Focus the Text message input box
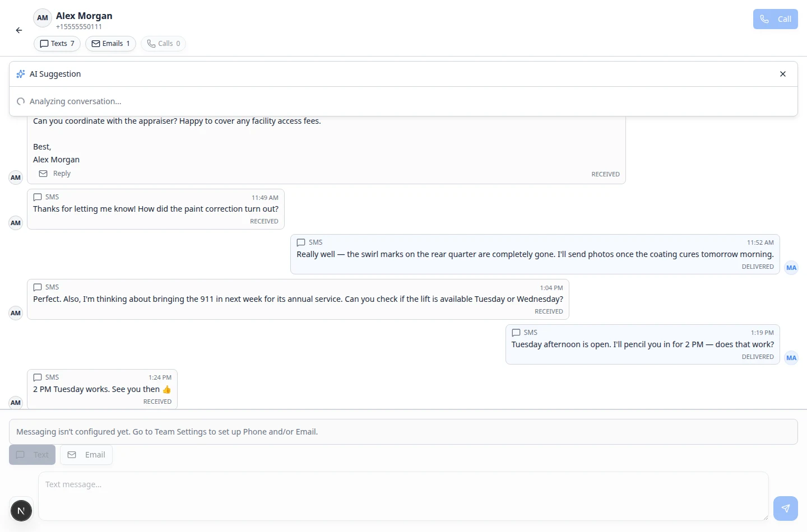The width and height of the screenshot is (807, 532). pyautogui.click(x=403, y=496)
